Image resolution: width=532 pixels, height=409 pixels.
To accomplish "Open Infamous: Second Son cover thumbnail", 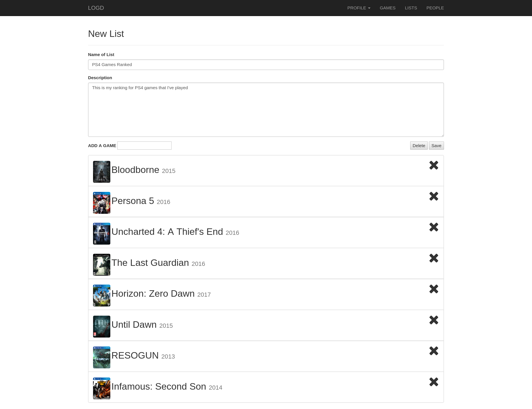I will pos(102,389).
